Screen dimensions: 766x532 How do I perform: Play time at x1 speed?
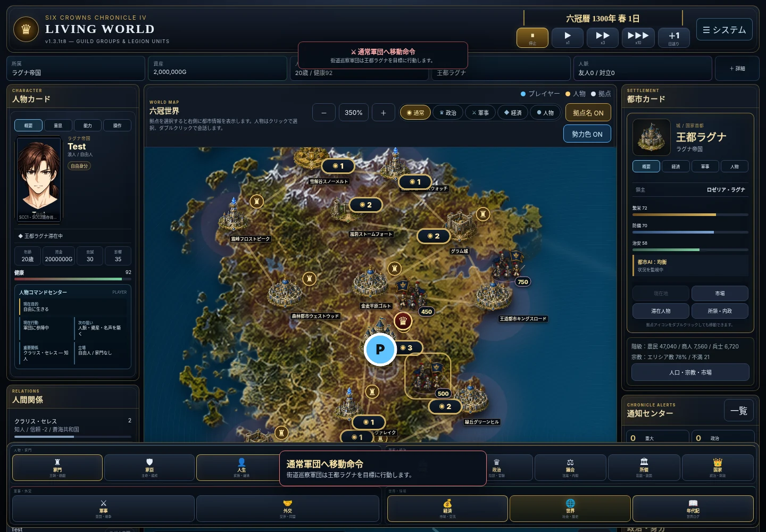coord(568,38)
